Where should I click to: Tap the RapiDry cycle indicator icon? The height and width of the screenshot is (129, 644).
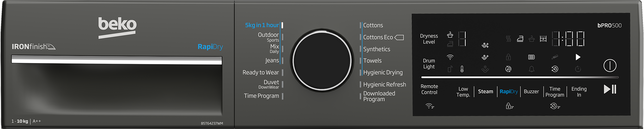tap(508, 69)
